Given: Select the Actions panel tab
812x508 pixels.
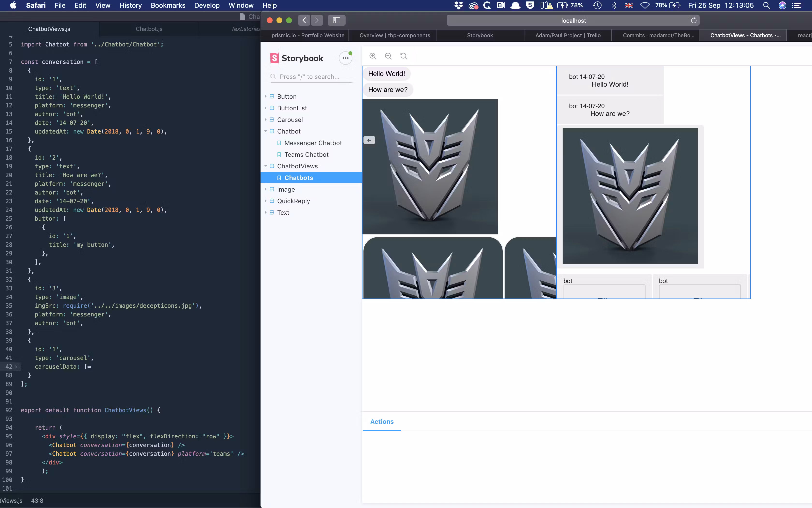Looking at the screenshot, I should (382, 422).
